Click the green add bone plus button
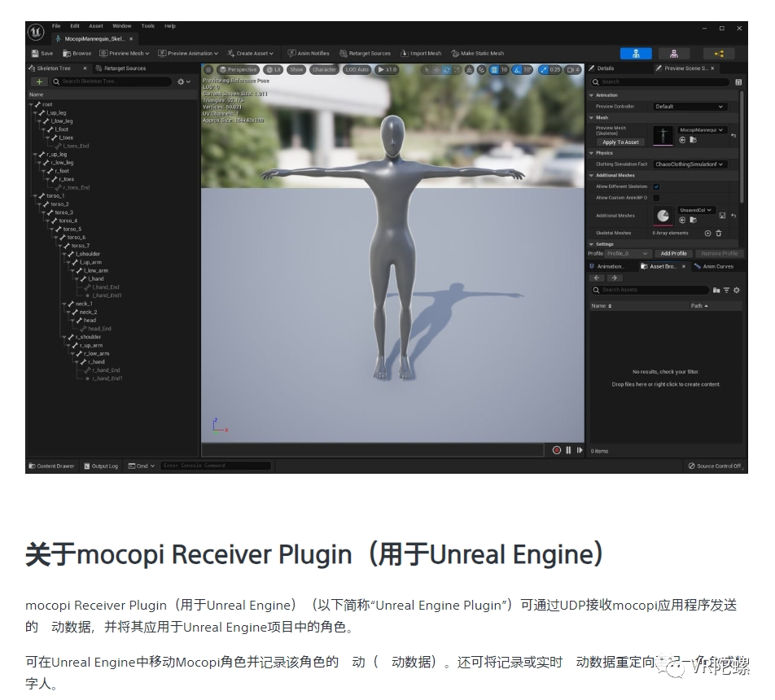 coord(39,81)
